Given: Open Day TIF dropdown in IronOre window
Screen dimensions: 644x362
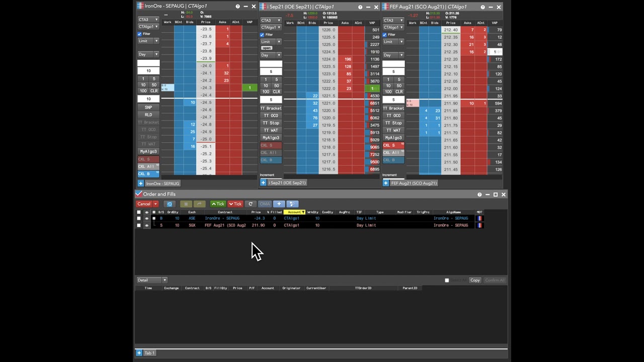Looking at the screenshot, I should tap(148, 54).
